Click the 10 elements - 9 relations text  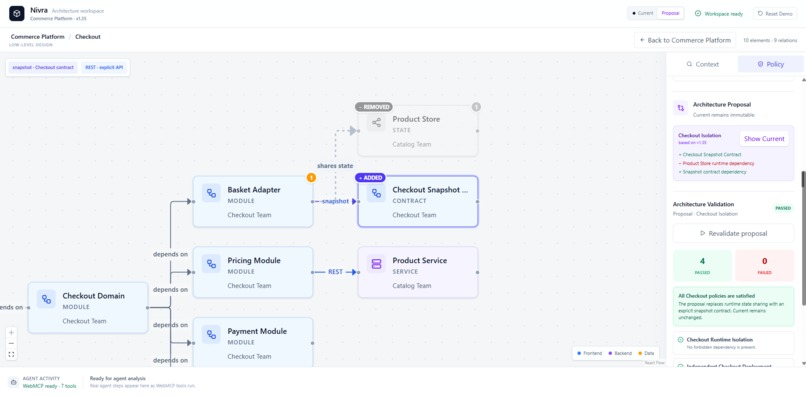point(770,40)
